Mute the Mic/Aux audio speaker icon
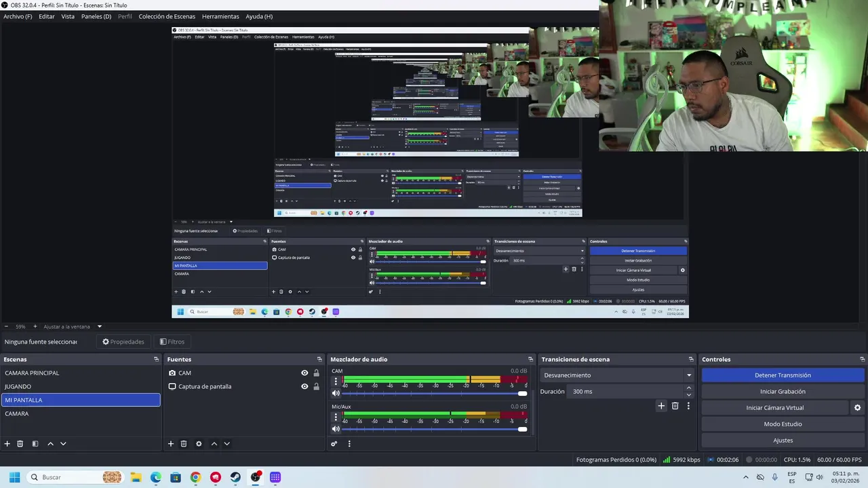This screenshot has height=488, width=868. click(x=336, y=428)
